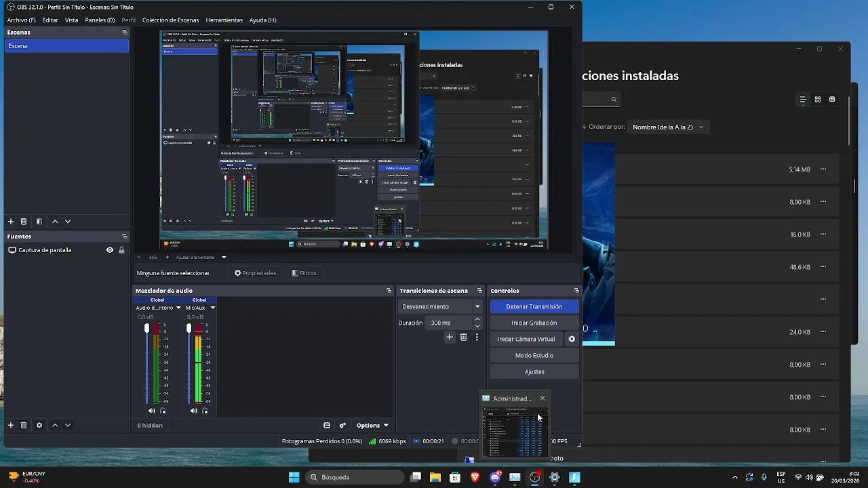Image resolution: width=868 pixels, height=488 pixels.
Task: Open the Ayuda (H) menu
Action: [x=262, y=20]
